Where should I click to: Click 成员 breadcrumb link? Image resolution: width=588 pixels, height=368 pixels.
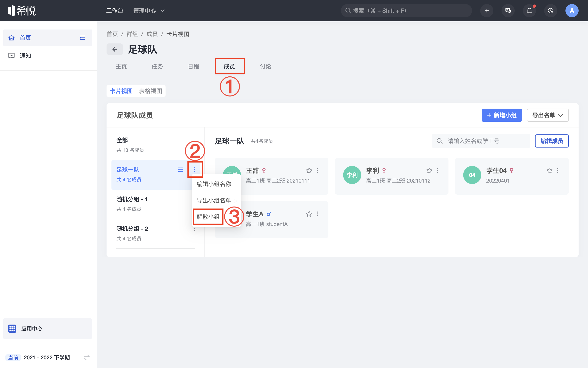(152, 34)
